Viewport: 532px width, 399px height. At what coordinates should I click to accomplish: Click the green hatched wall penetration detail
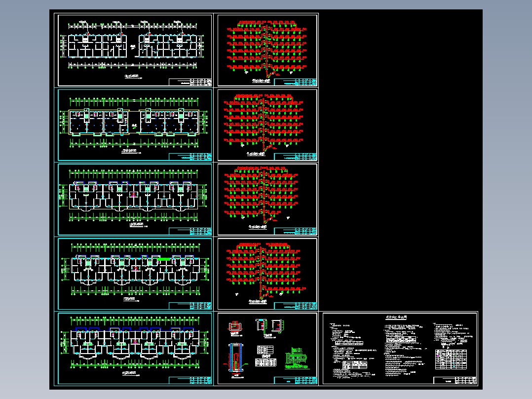tap(296, 357)
